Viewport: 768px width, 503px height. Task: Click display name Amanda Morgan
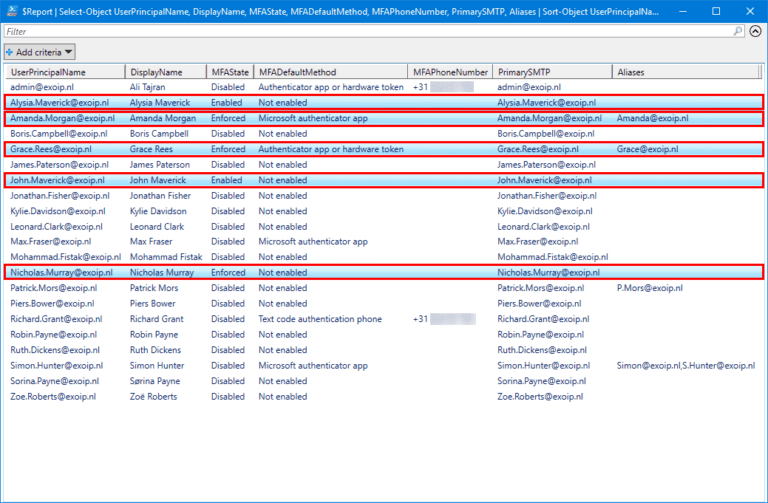click(x=163, y=118)
